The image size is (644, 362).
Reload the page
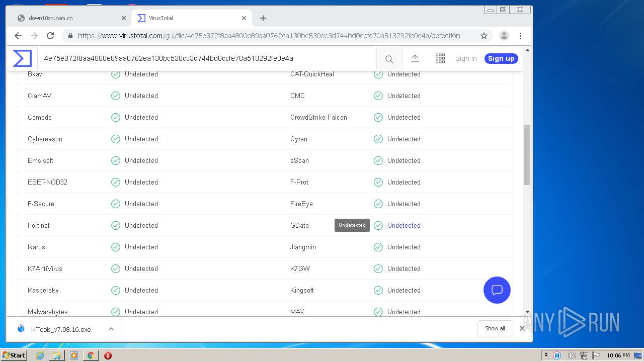pos(50,36)
